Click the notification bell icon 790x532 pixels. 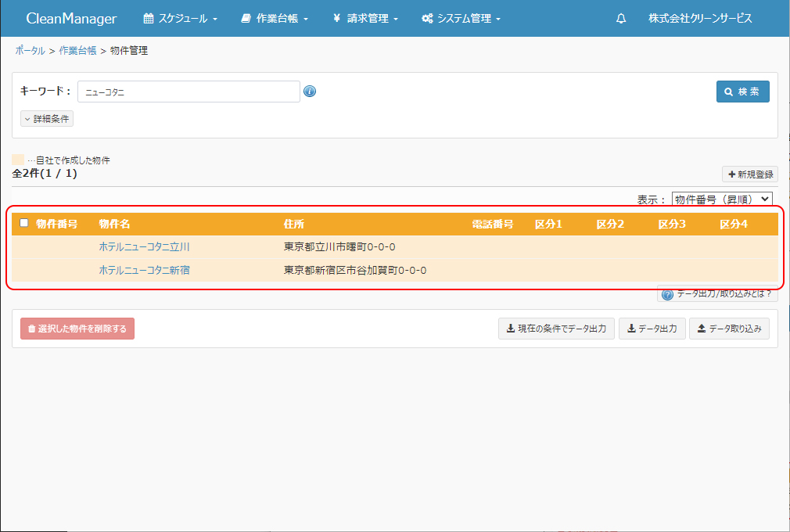621,19
